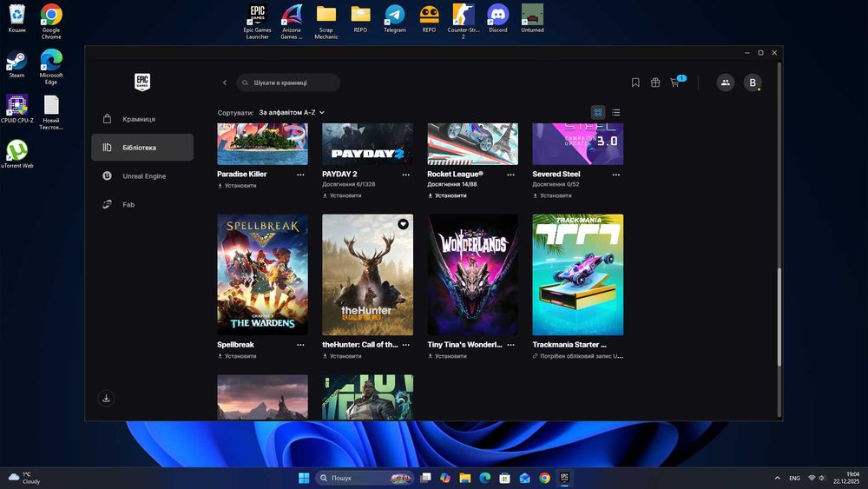Open the PAYDAY 2 cover thumbnail
Image resolution: width=868 pixels, height=489 pixels.
coord(367,144)
